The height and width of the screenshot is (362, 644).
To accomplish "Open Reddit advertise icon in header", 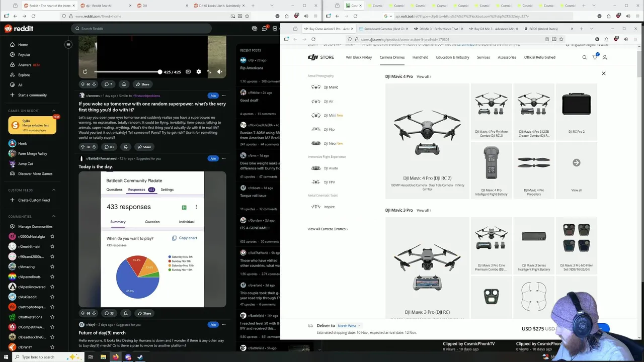I will click(x=255, y=29).
